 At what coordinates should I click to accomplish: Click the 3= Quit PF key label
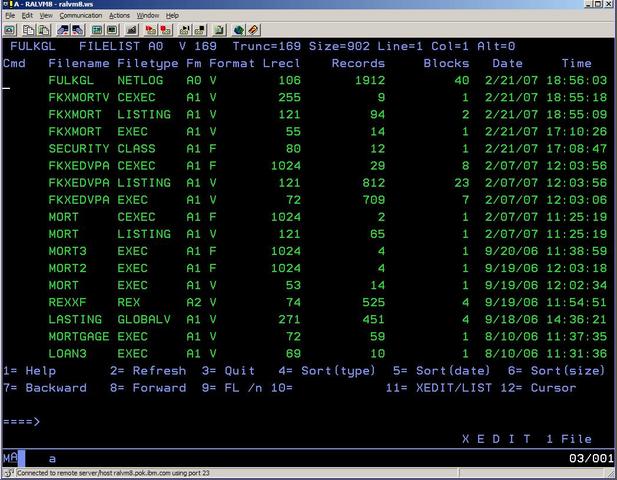(x=228, y=371)
